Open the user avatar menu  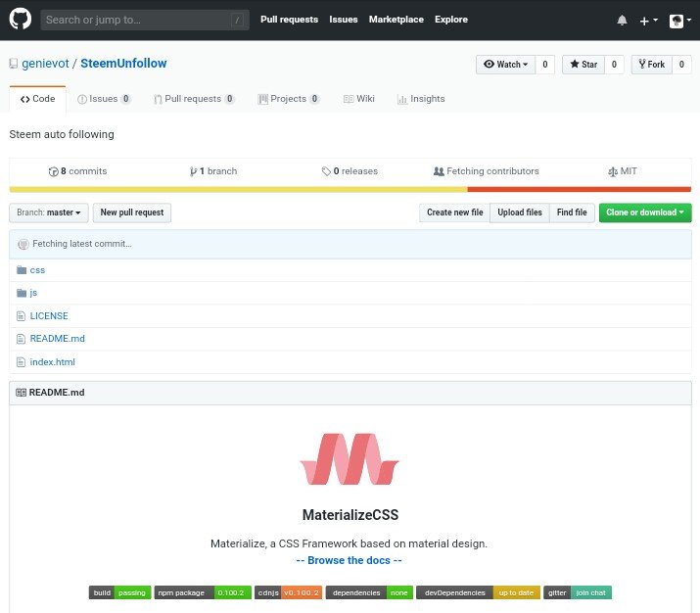[680, 21]
